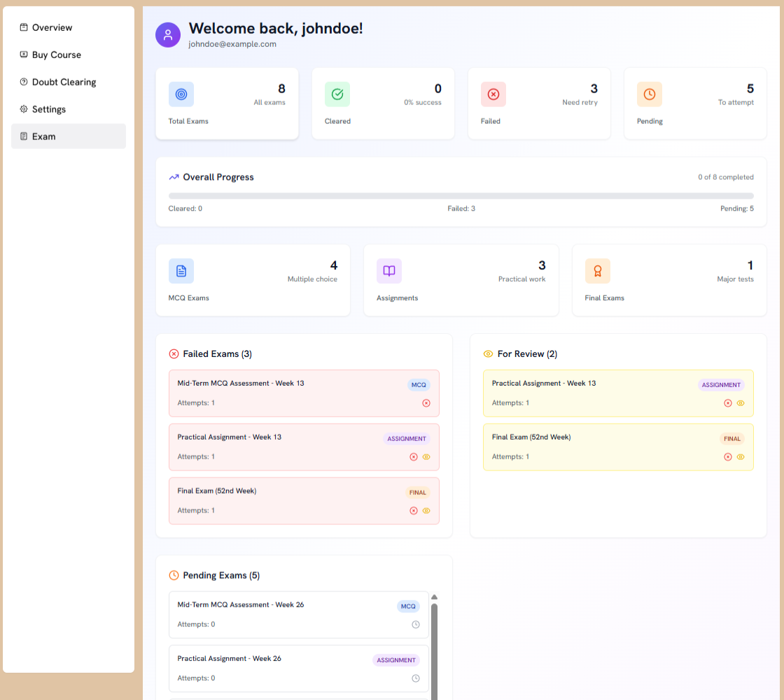Click the For Review header eye icon
Viewport: 784px width, 700px height.
(x=488, y=354)
